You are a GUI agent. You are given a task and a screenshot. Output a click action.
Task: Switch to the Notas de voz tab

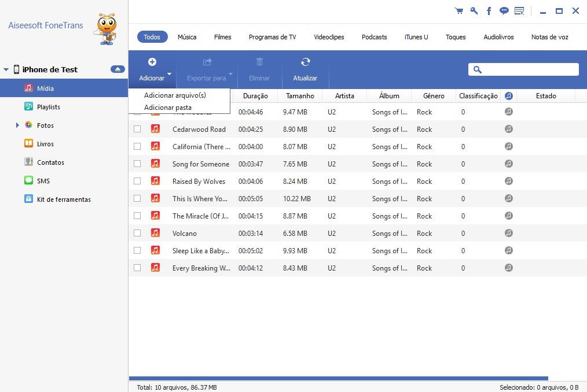(549, 37)
